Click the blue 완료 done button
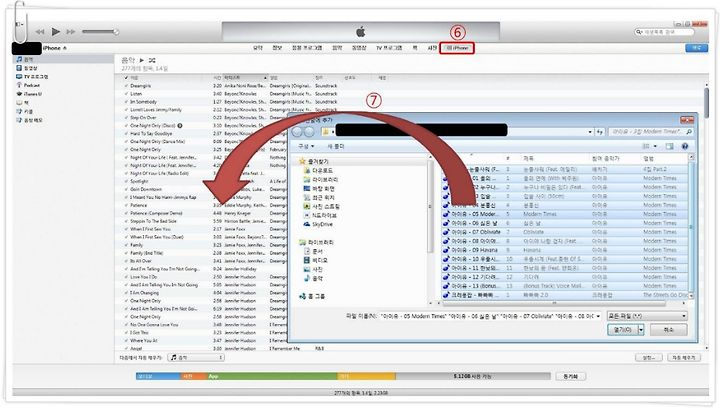The image size is (720, 410). [x=697, y=48]
